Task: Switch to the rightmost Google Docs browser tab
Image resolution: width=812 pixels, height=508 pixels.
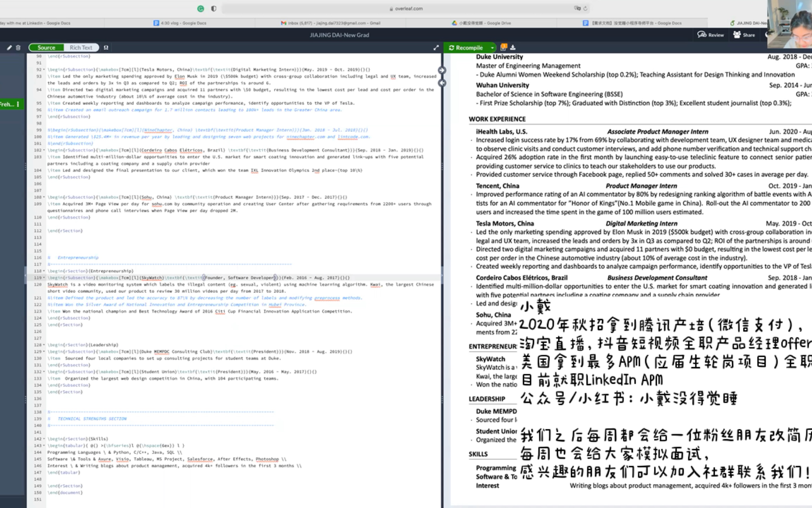Action: [x=632, y=23]
